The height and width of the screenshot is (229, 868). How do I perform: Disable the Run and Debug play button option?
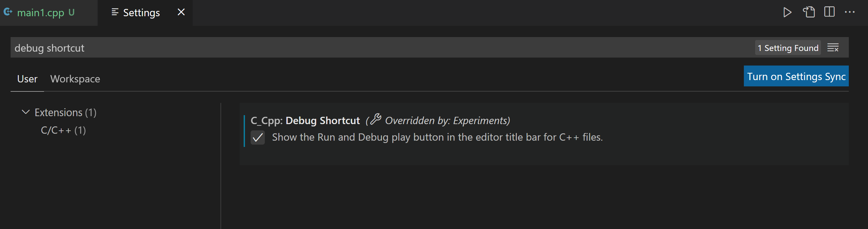[258, 138]
